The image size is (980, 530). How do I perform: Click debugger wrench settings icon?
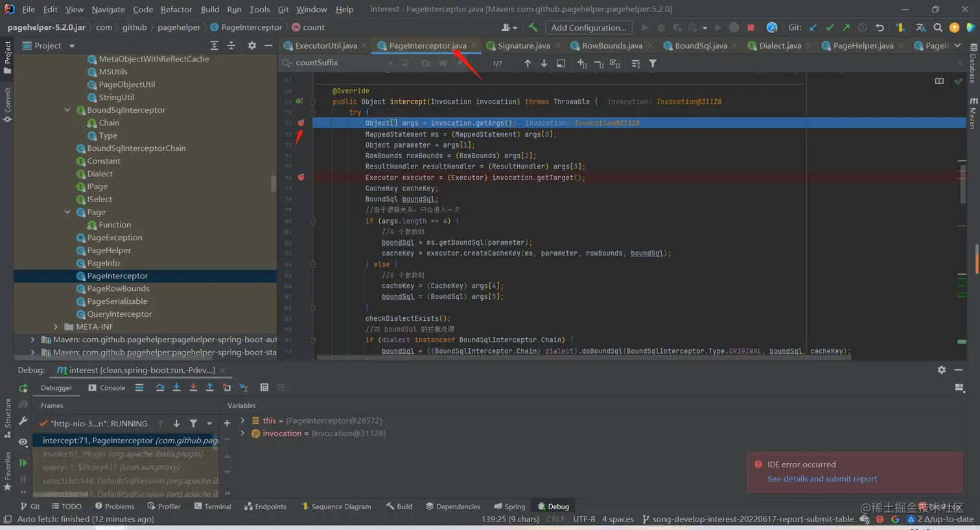pos(23,422)
